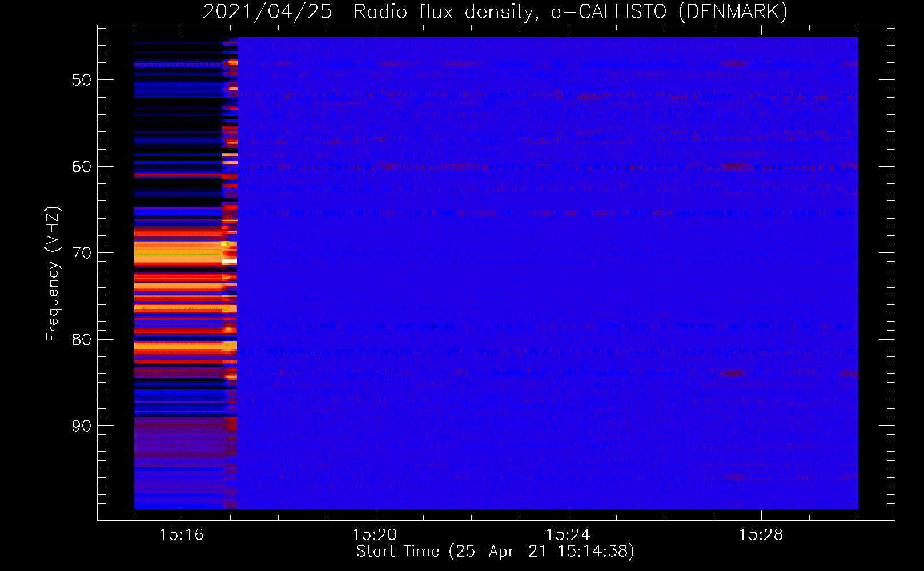This screenshot has width=924, height=571.
Task: Click the 15:24 time tick label
Action: point(568,534)
